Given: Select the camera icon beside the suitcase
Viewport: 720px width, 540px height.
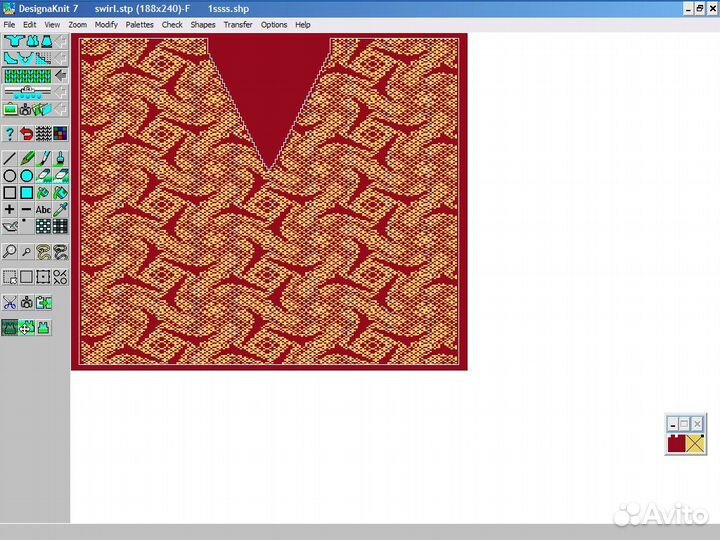Looking at the screenshot, I should 25,109.
